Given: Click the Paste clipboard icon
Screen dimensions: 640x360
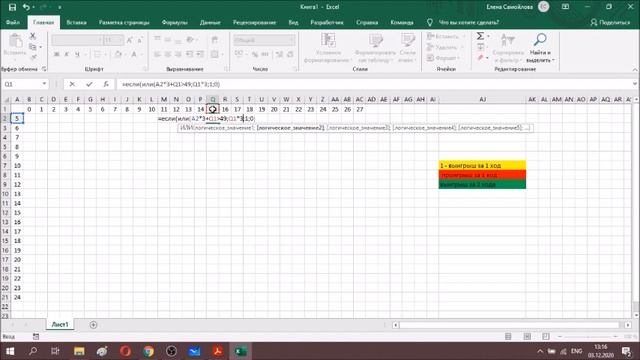Looking at the screenshot, I should pyautogui.click(x=15, y=42).
